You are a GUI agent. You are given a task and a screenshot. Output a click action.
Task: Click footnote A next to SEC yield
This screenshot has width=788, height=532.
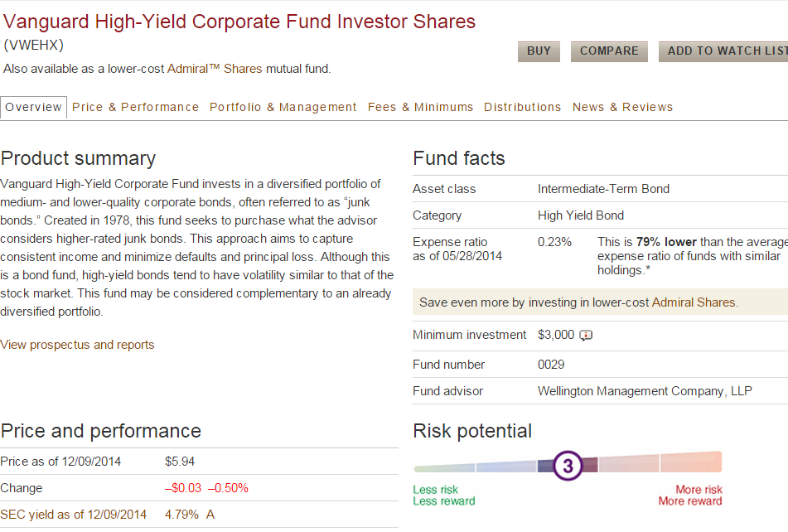(210, 515)
